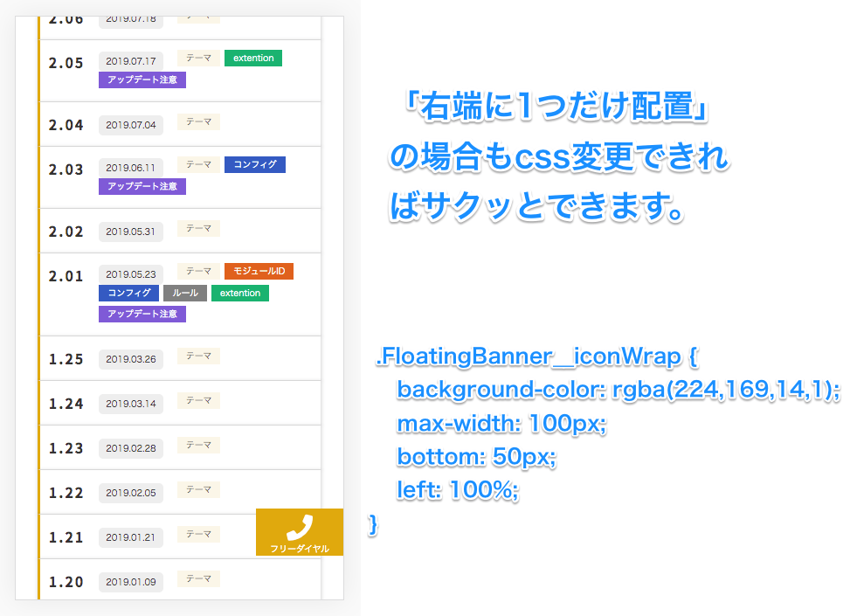Screen dimensions: 850x616
Task: Click the テーマ tag on version 1.24
Action: [x=198, y=401]
